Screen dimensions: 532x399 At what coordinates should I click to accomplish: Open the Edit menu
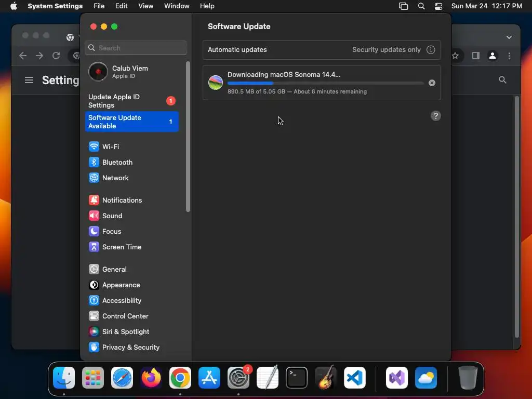[121, 6]
